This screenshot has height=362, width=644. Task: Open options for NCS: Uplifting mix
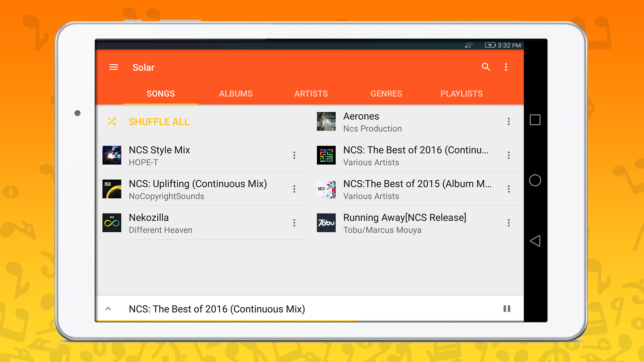point(294,189)
